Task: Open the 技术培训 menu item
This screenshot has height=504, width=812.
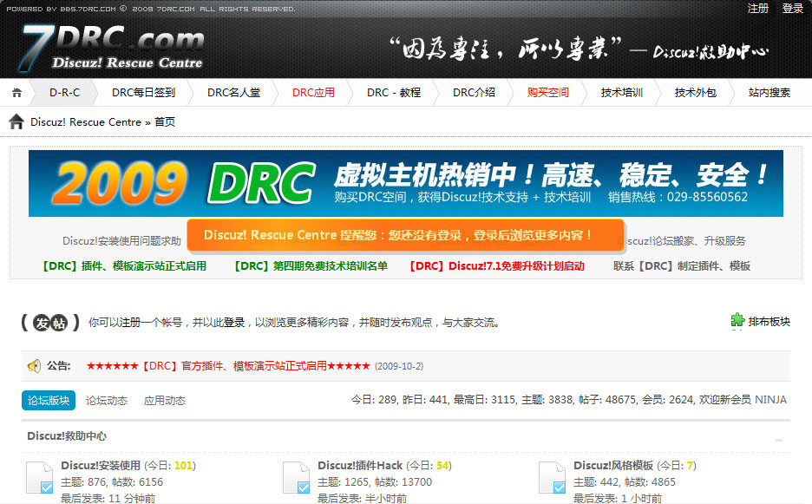Action: [621, 93]
